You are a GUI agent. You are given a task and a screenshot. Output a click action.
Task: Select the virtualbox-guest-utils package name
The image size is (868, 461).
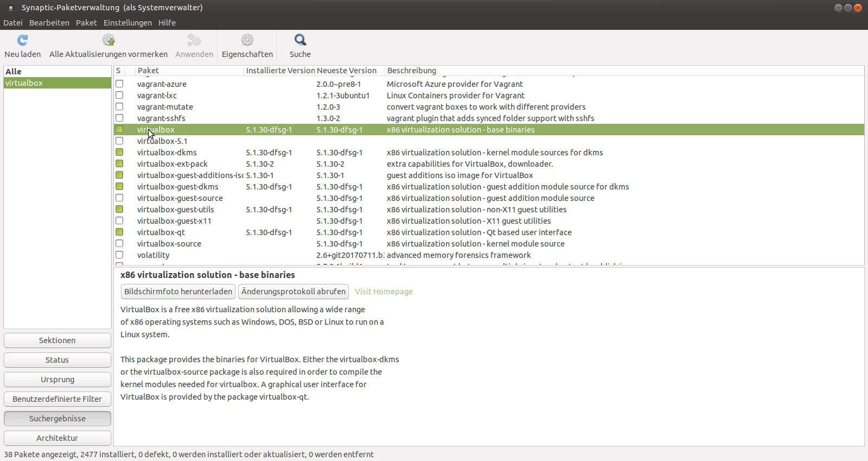(175, 210)
